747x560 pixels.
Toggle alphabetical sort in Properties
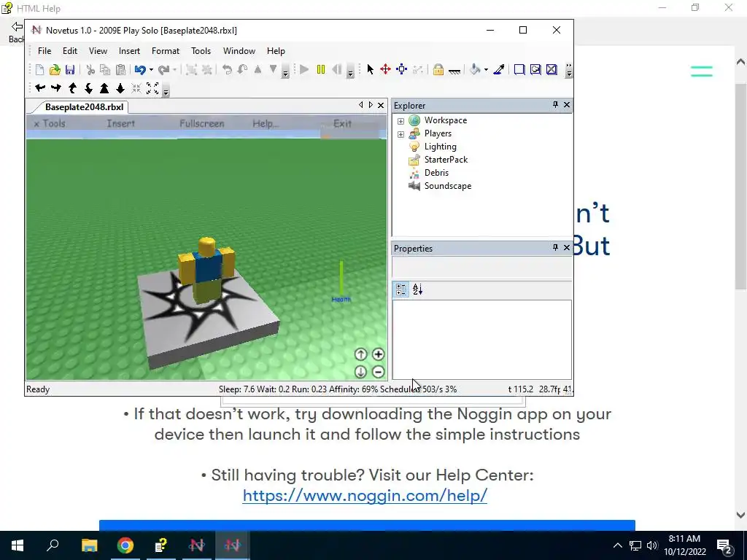418,289
